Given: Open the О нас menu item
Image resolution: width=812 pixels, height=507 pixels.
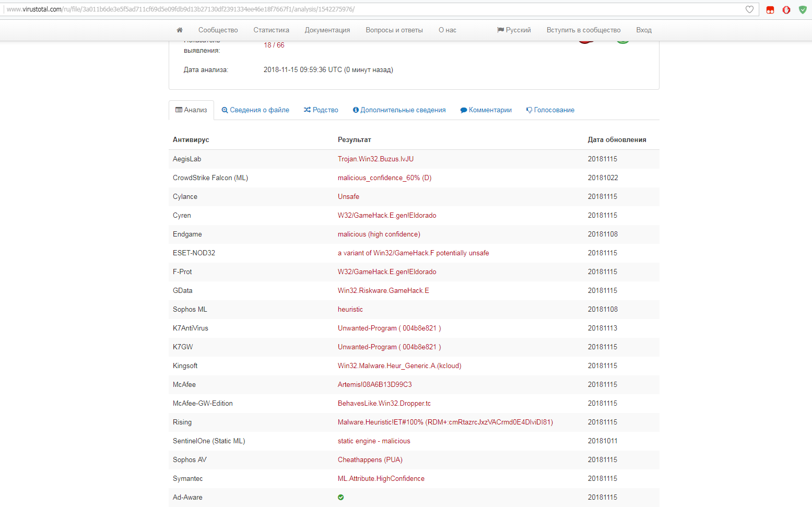Looking at the screenshot, I should click(448, 30).
